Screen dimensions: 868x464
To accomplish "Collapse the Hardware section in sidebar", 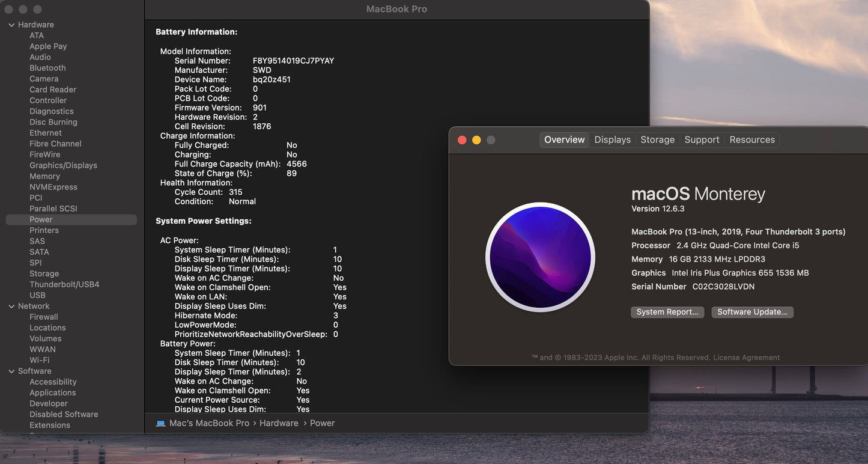I will [x=11, y=25].
